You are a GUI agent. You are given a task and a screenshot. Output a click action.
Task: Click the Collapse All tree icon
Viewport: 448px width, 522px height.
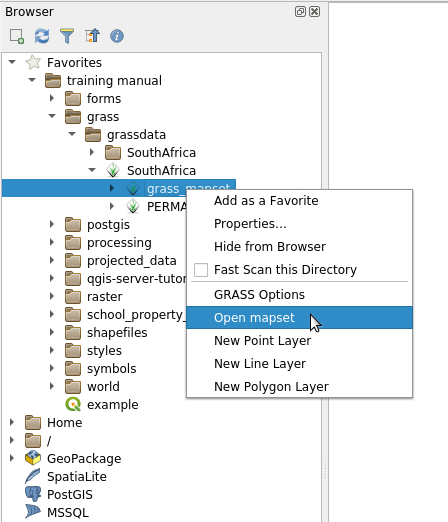92,36
